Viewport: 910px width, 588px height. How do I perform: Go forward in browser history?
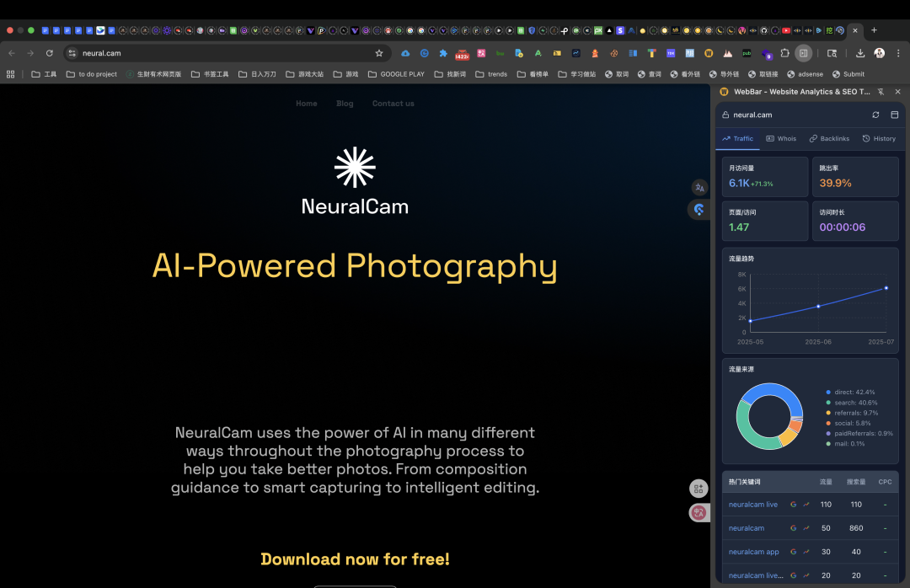click(x=30, y=53)
